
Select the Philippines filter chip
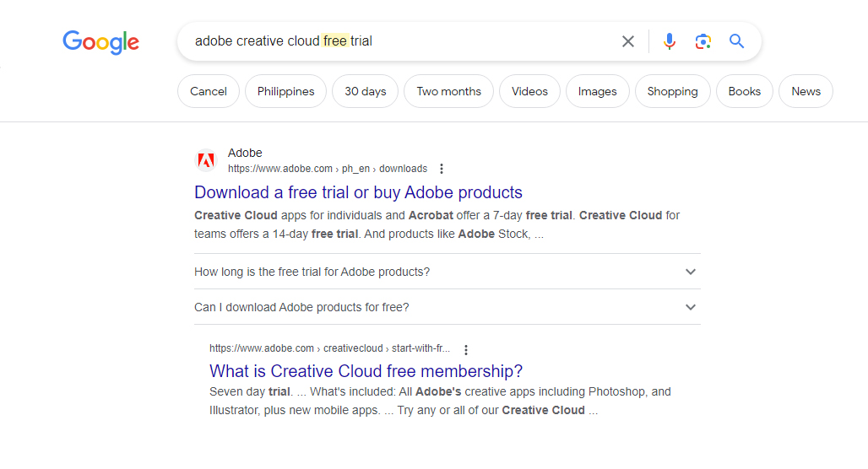point(285,91)
